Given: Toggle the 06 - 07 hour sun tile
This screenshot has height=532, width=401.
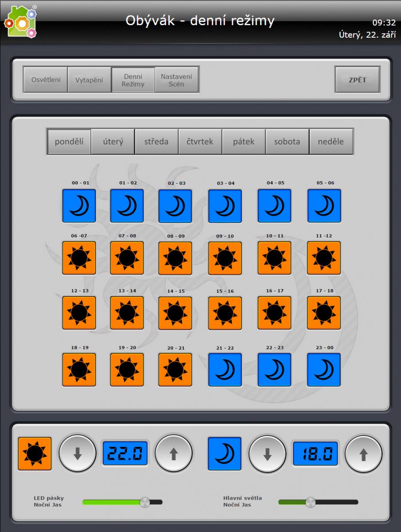Looking at the screenshot, I should (79, 258).
